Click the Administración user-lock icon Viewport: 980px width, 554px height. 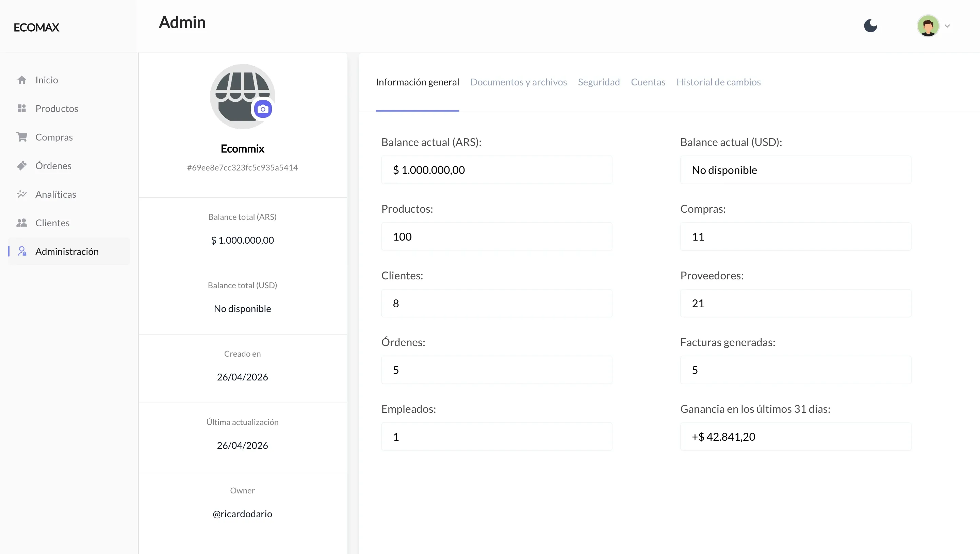click(x=22, y=251)
